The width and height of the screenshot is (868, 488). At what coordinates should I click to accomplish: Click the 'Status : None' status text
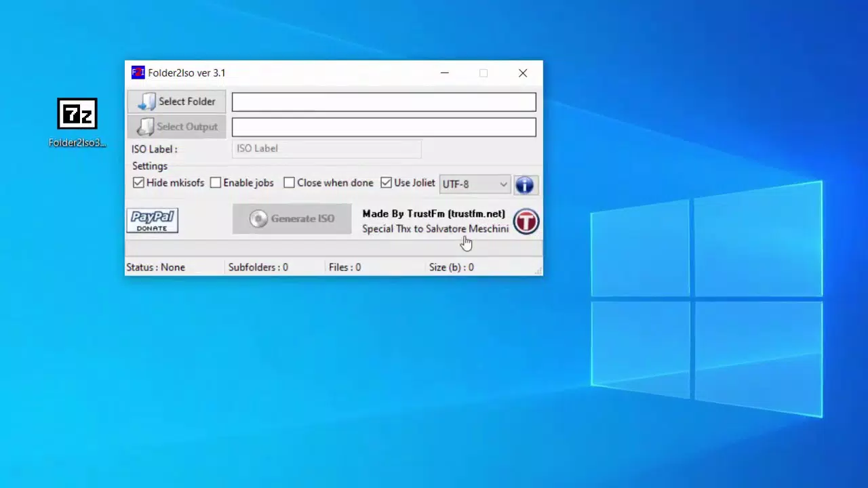pos(155,267)
